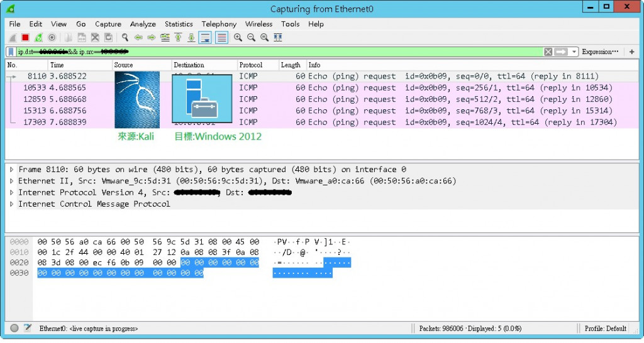Image resolution: width=644 pixels, height=343 pixels.
Task: Click the Open capture file icon
Action: point(68,38)
